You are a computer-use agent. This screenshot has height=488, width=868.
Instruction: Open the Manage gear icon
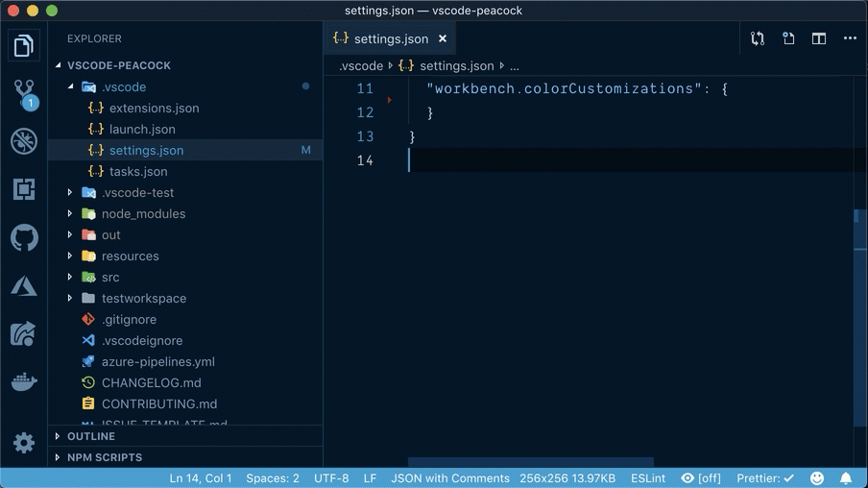(24, 443)
